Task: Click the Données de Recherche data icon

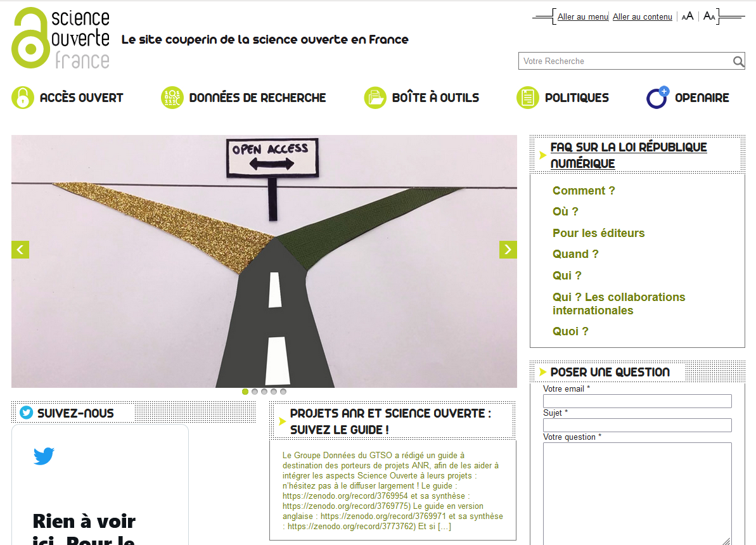Action: [172, 98]
